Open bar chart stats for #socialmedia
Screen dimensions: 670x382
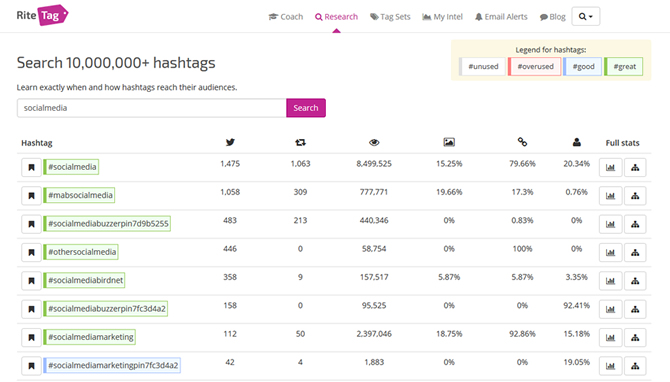pos(611,167)
